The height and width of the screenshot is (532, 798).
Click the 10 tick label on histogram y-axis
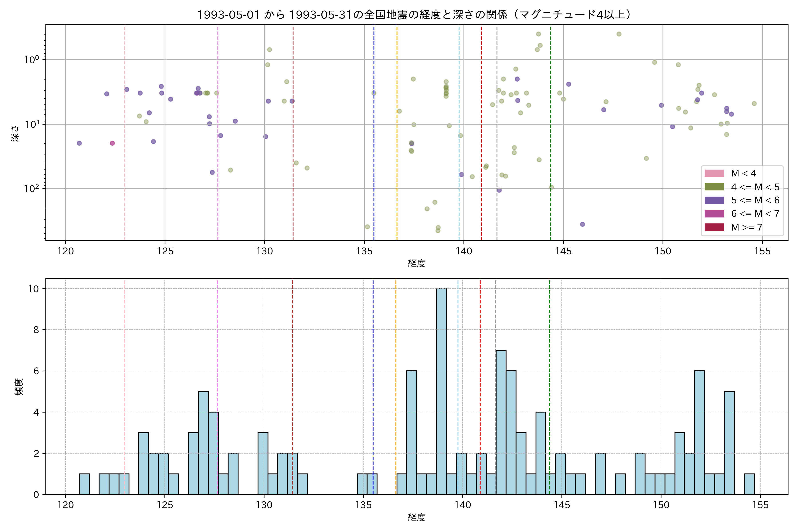[34, 289]
